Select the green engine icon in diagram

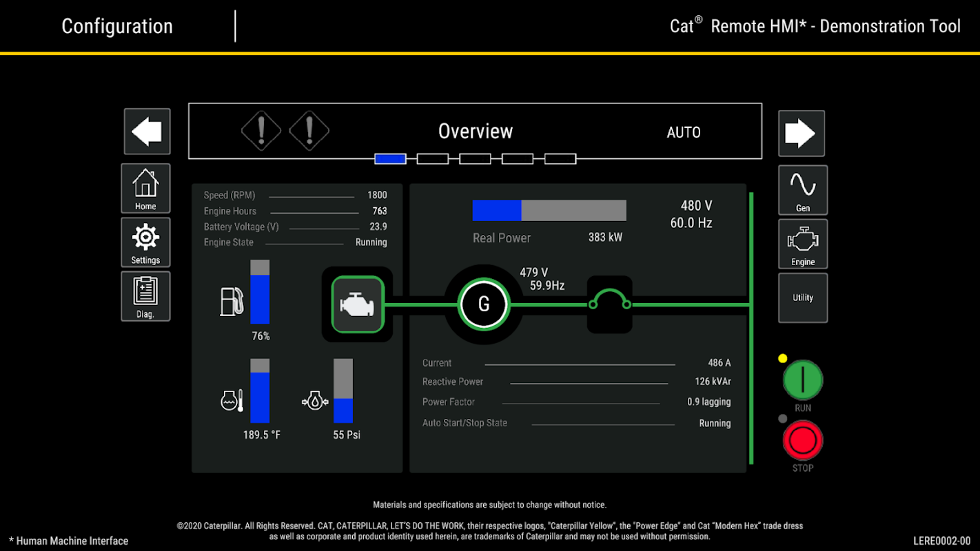(358, 304)
